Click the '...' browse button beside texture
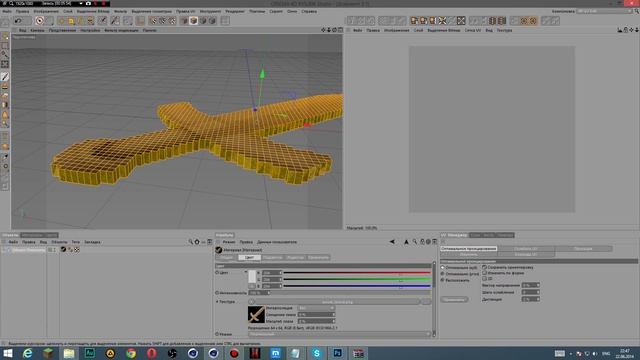640x360 pixels. [426, 302]
